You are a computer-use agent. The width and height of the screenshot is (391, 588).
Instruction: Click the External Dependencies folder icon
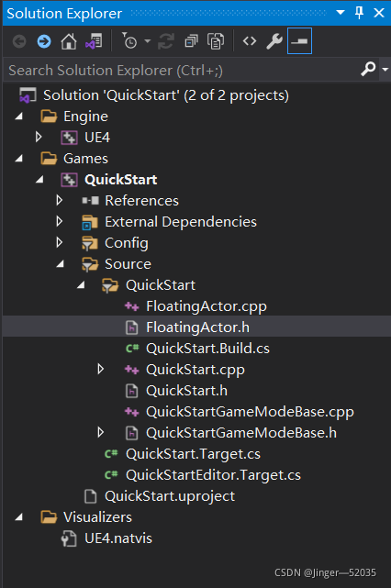90,222
